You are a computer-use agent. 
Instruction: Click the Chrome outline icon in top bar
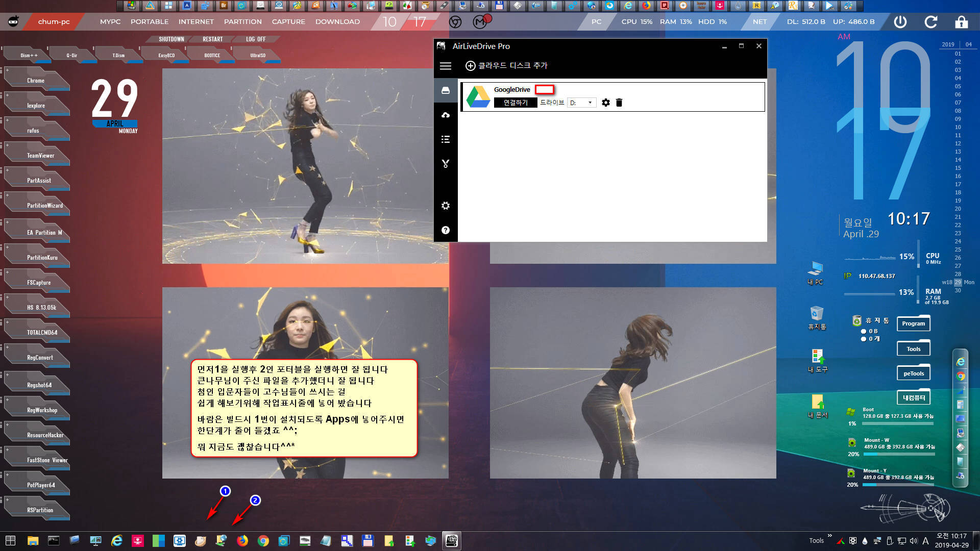(x=455, y=22)
